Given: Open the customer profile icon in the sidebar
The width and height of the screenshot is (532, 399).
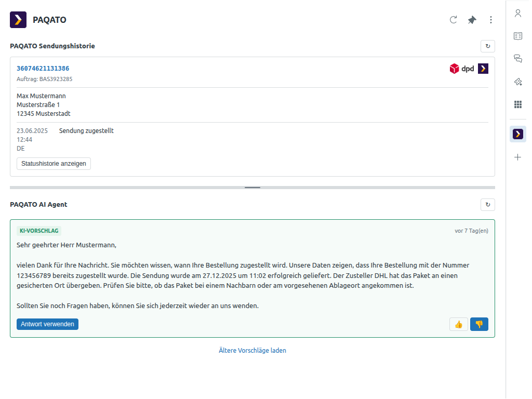Looking at the screenshot, I should (517, 13).
